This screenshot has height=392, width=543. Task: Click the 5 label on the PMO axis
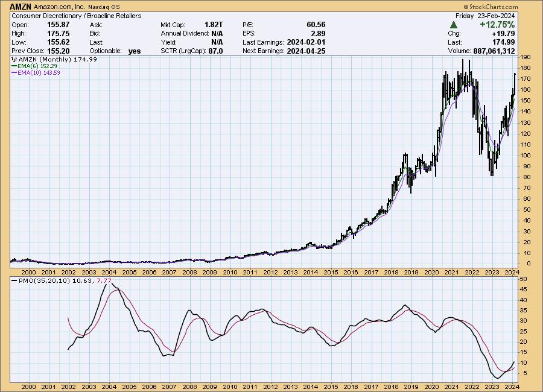click(x=526, y=373)
